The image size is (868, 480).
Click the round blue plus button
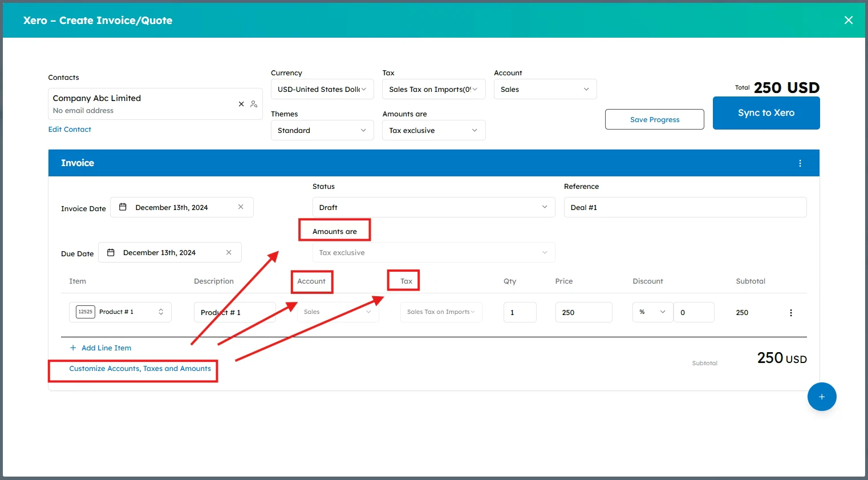(x=822, y=397)
